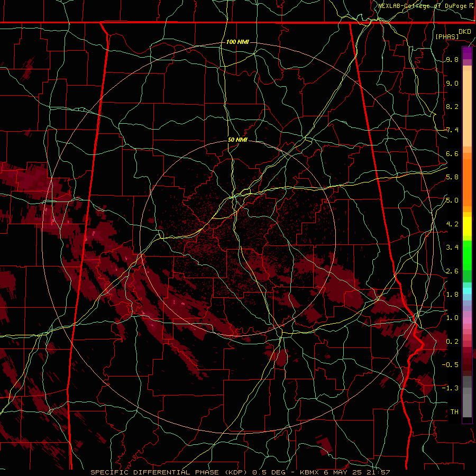The width and height of the screenshot is (476, 476).
Task: Click the 1.0 value on the color scale
Action: pyautogui.click(x=452, y=318)
